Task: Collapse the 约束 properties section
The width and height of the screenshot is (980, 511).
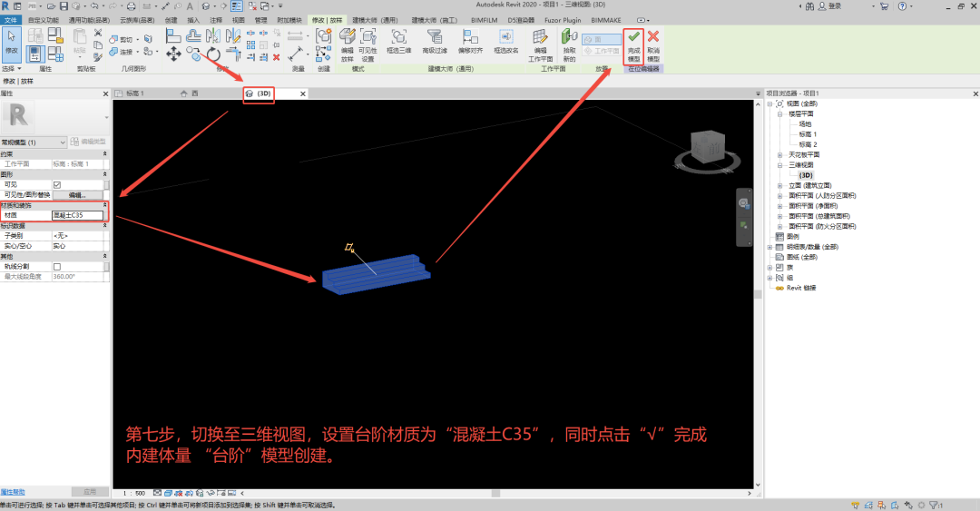Action: 104,154
